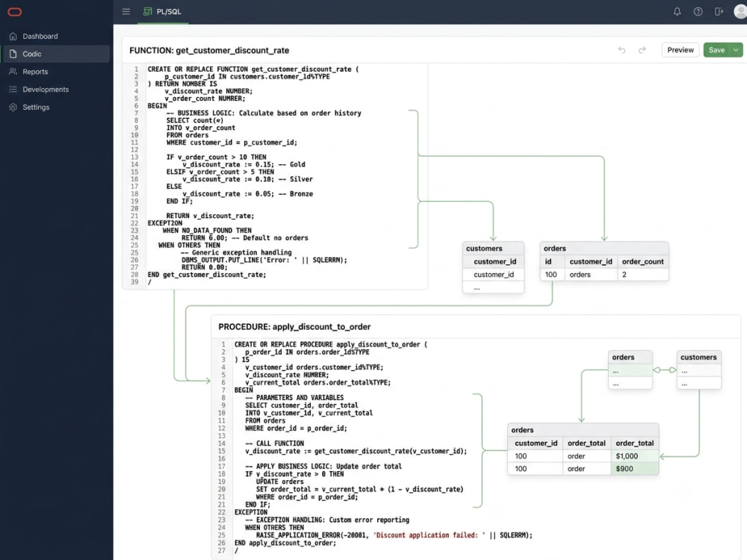Click the cell with value 100 under id
Viewport: 747px width, 560px height.
[x=551, y=275]
